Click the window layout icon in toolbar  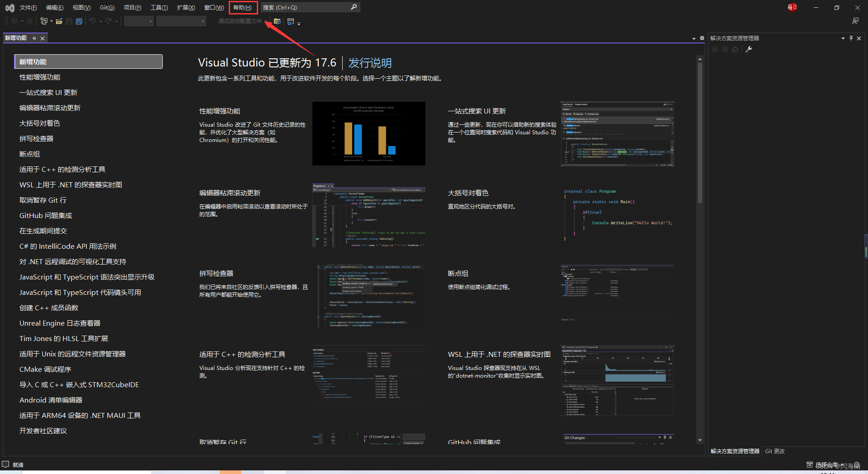tap(291, 21)
